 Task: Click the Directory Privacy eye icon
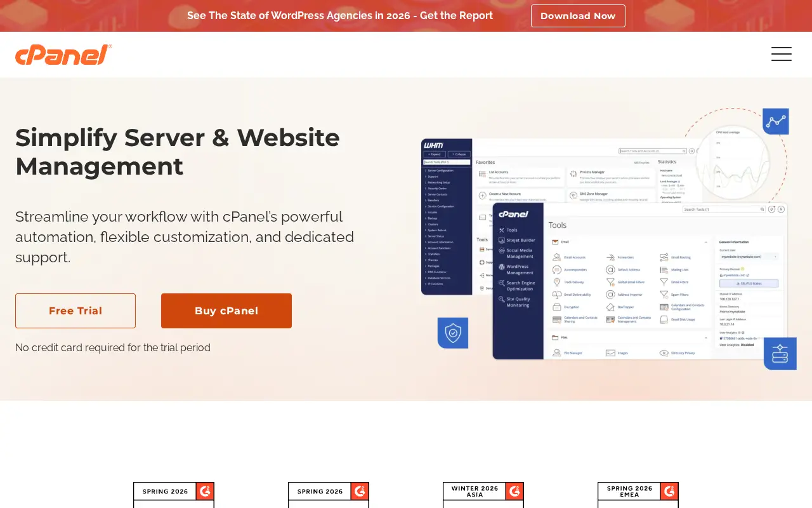[664, 352]
